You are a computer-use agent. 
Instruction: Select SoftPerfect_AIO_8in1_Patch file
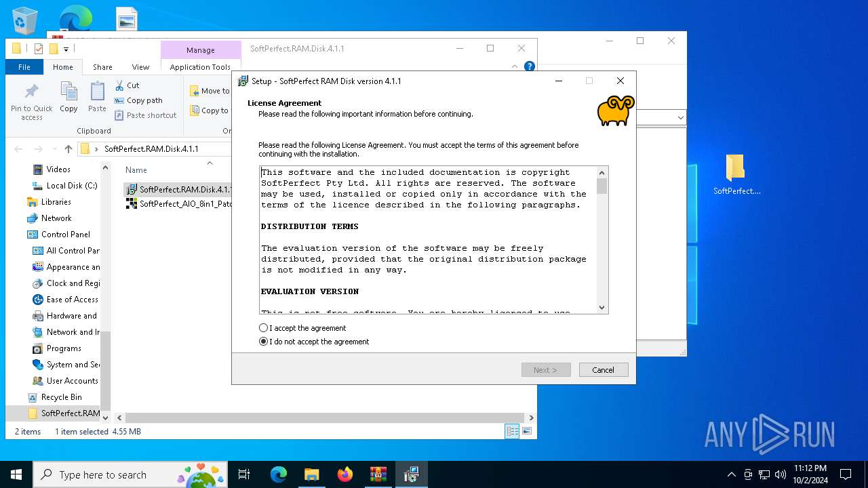pos(179,203)
